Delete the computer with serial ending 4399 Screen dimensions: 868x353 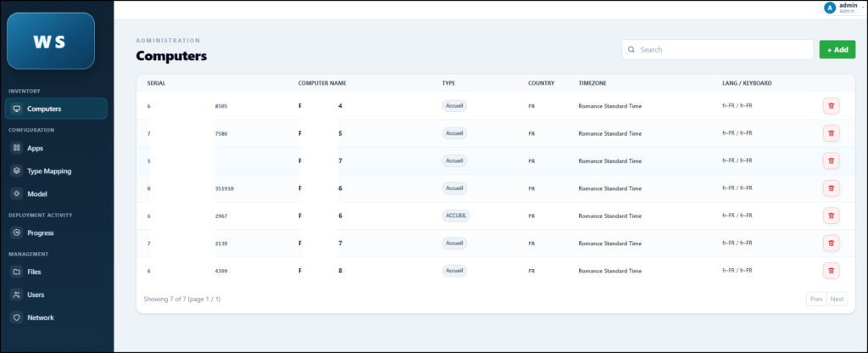831,271
